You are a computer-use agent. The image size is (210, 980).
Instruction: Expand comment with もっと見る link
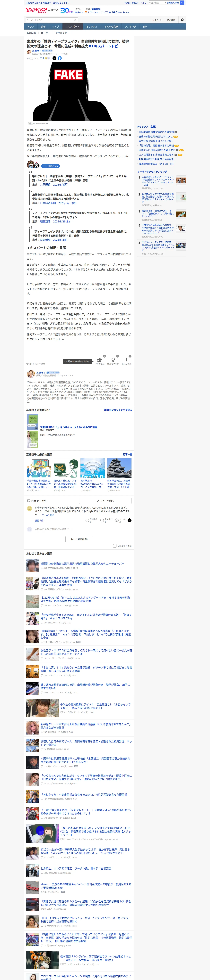click(48, 515)
